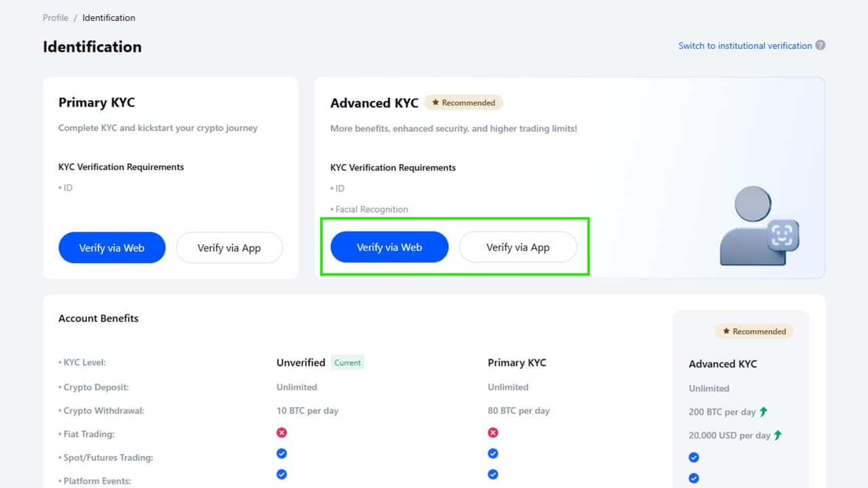
Task: Click 10 BTC per day value
Action: coord(307,410)
